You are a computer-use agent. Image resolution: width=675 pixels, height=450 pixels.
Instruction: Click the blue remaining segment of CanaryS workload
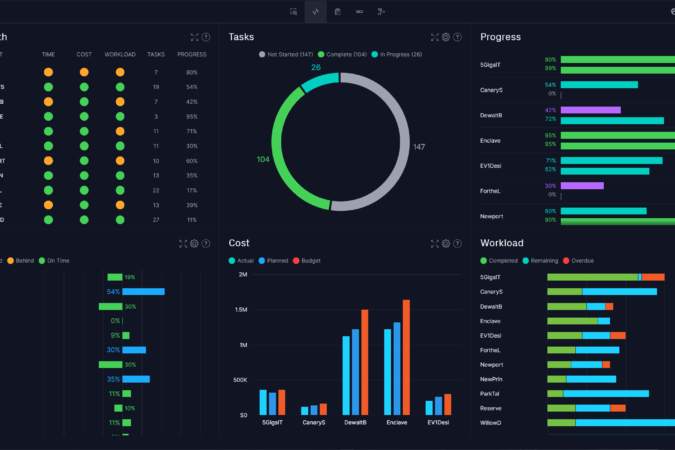pos(619,292)
